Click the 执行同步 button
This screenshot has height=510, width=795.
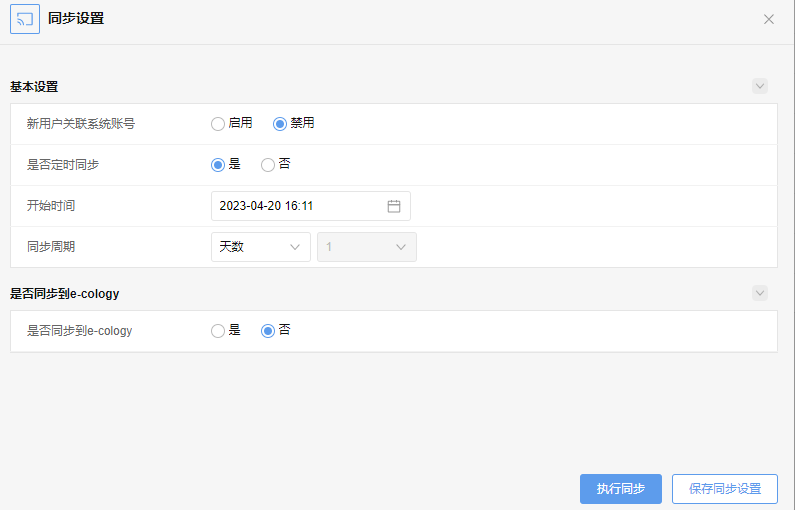click(621, 489)
